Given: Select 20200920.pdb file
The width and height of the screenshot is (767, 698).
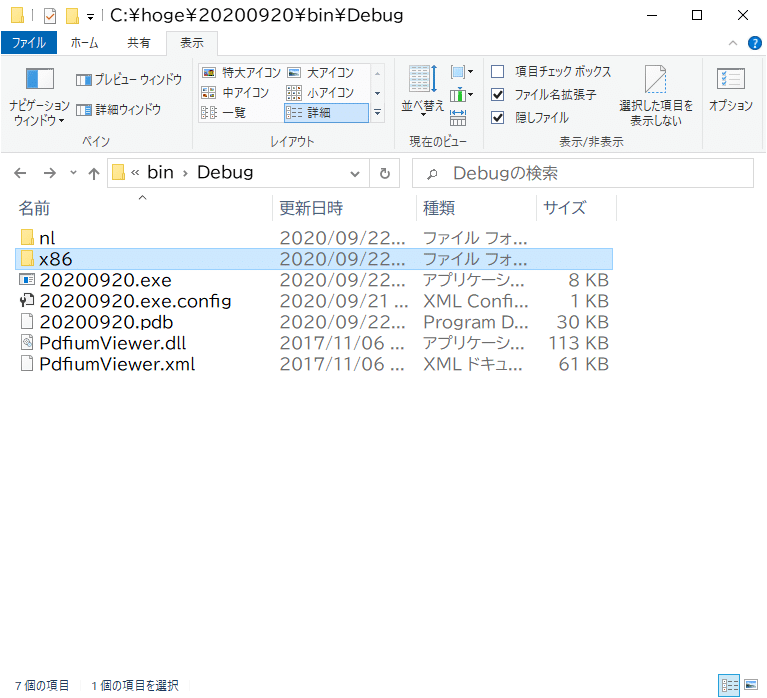Looking at the screenshot, I should (x=314, y=322).
